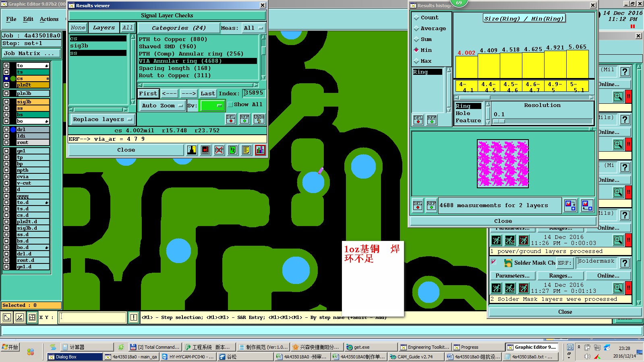Click DEL icon left of measurements text in histogram
Image resolution: width=644 pixels, height=362 pixels.
click(x=418, y=205)
